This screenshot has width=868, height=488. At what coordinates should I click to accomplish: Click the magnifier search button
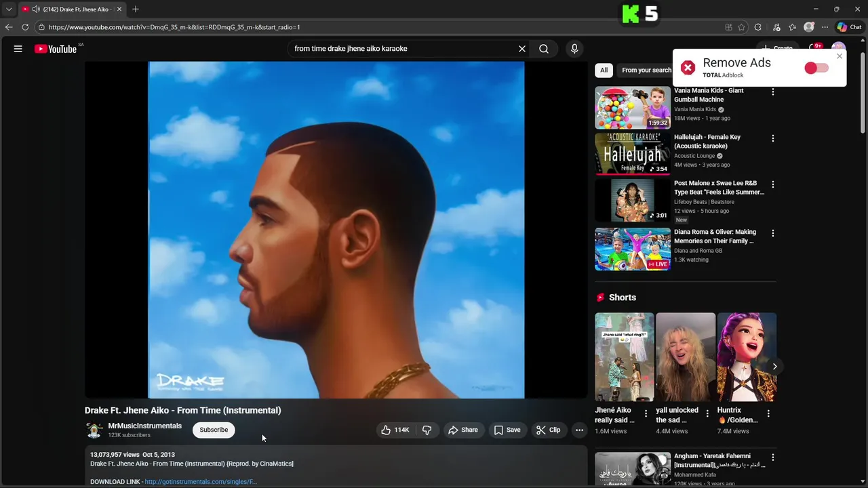(544, 49)
